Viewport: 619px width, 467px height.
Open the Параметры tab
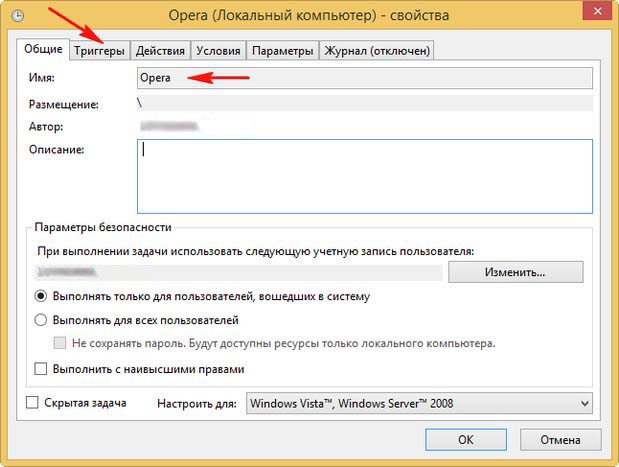tap(283, 51)
